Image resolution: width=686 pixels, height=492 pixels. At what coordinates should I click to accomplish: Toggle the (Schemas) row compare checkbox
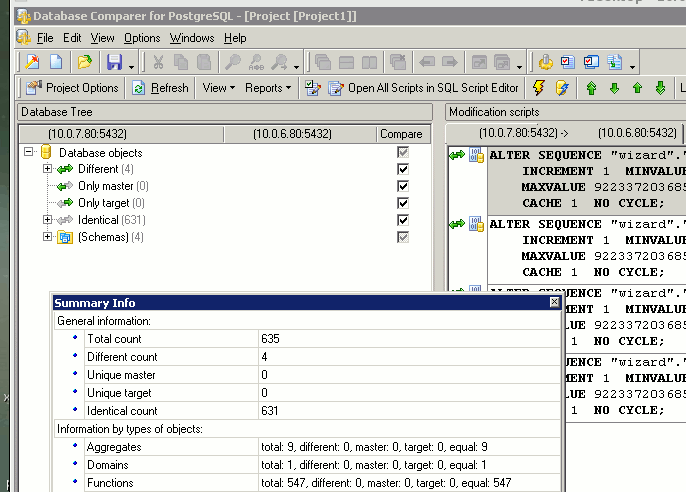point(403,237)
